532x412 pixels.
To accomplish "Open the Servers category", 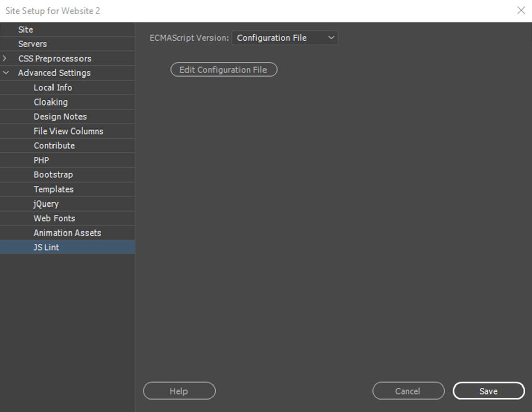I will pos(67,44).
